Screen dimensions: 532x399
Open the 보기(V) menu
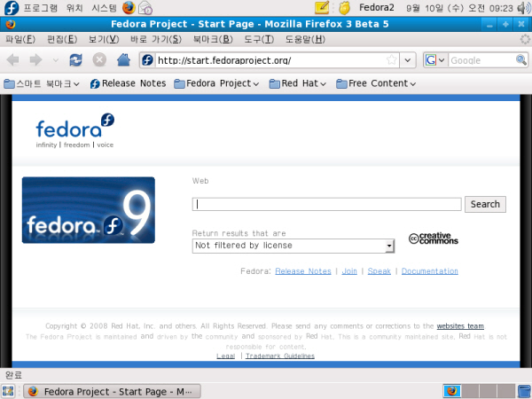pyautogui.click(x=104, y=39)
